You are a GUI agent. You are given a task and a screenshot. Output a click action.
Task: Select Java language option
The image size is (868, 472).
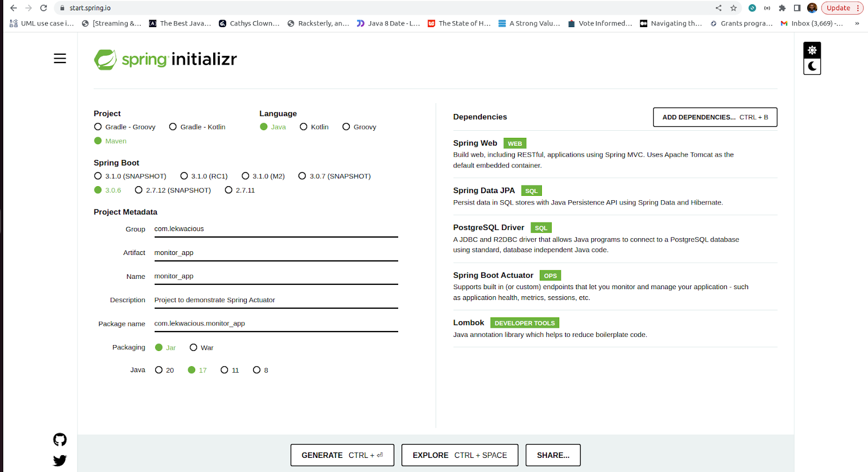coord(273,127)
